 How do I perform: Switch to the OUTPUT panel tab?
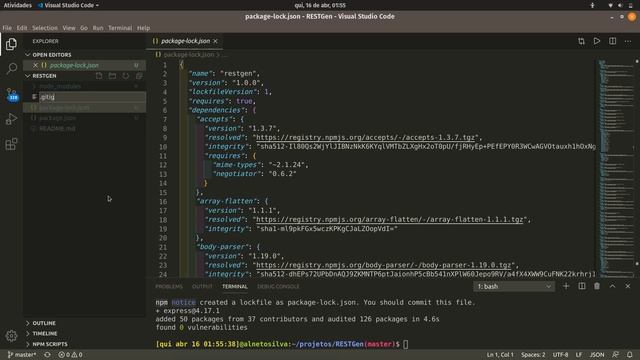click(x=202, y=287)
